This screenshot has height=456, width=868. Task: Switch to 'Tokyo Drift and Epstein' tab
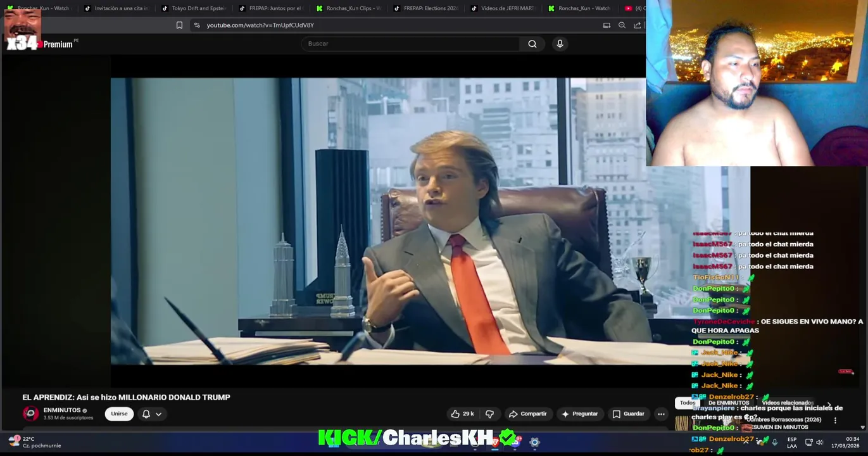(x=194, y=8)
